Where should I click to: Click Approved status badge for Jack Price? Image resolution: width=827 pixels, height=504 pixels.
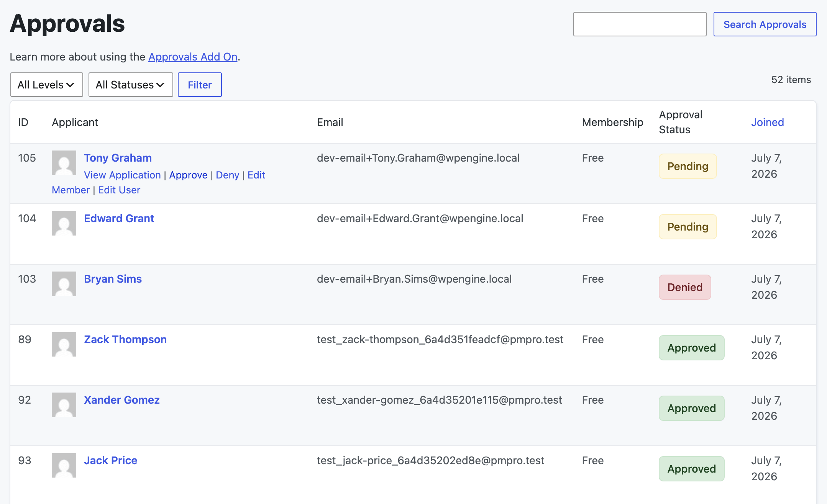(x=692, y=469)
